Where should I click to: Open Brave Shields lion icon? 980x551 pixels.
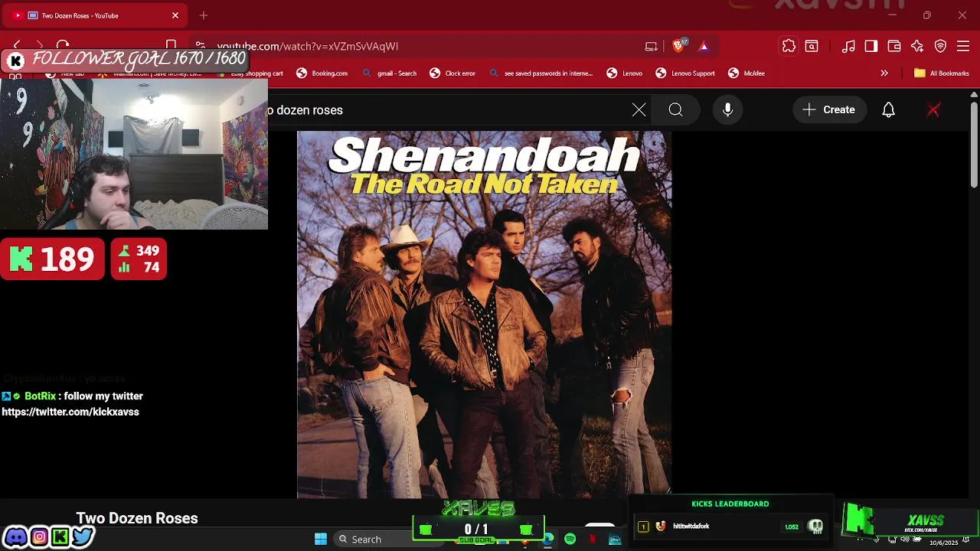[x=678, y=46]
